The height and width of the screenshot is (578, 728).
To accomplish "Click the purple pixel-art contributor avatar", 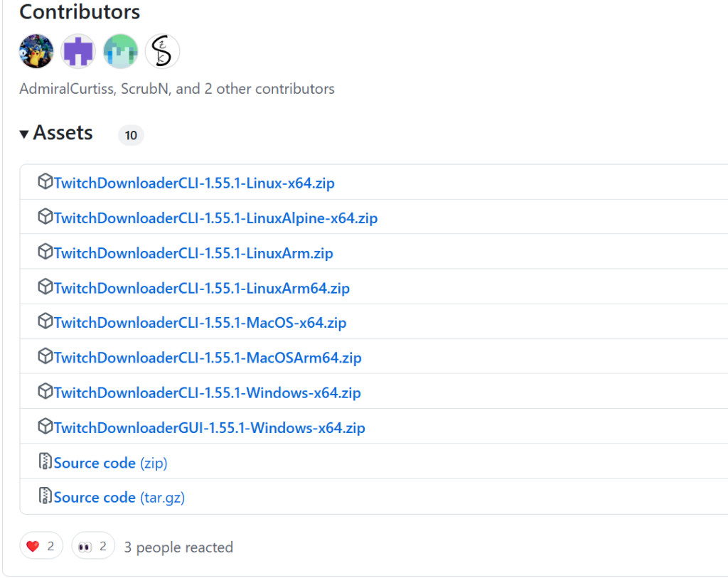I will (78, 51).
